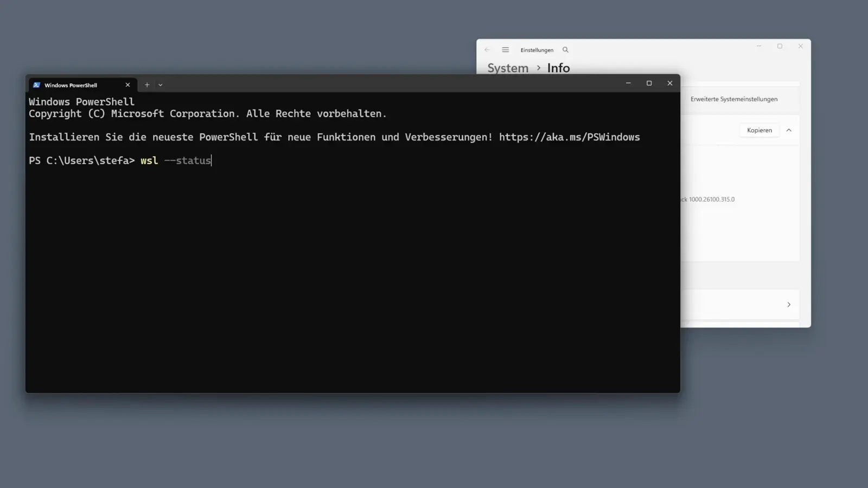Expand the bottom row chevron in Einstellungen
This screenshot has height=488, width=868.
(x=789, y=305)
